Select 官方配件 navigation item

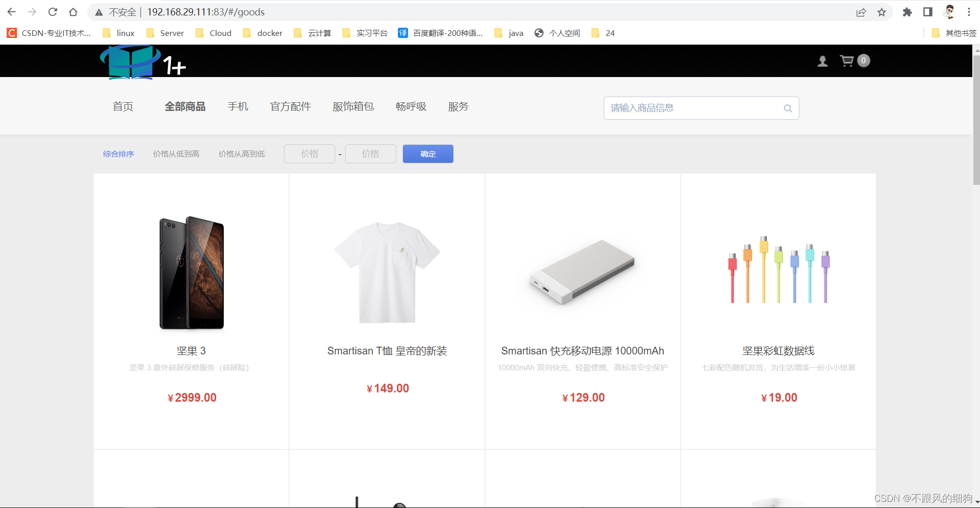[291, 106]
